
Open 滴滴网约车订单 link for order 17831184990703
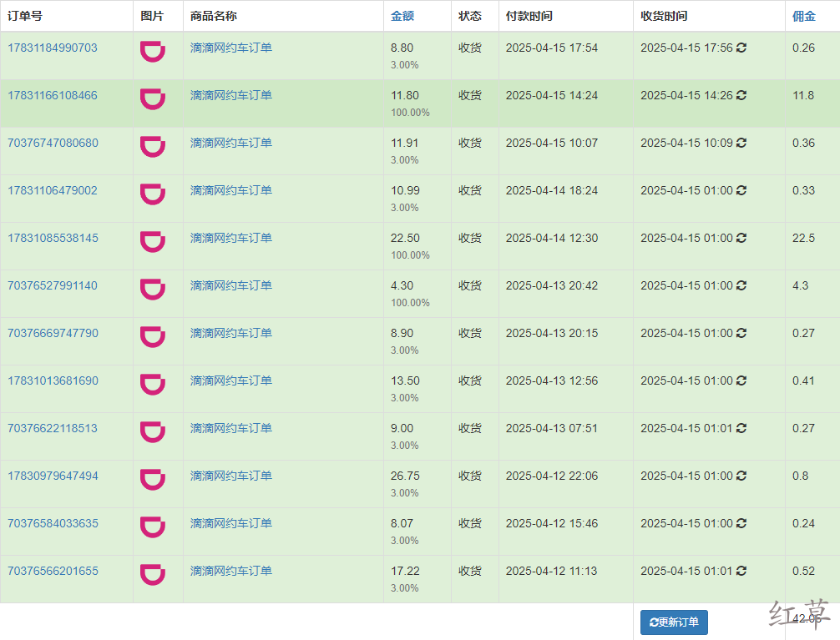point(231,48)
